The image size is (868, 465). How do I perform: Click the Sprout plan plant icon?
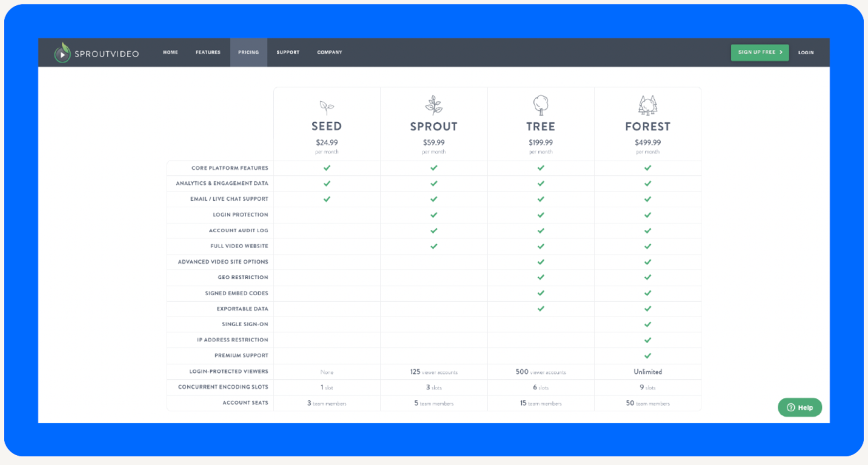[433, 105]
